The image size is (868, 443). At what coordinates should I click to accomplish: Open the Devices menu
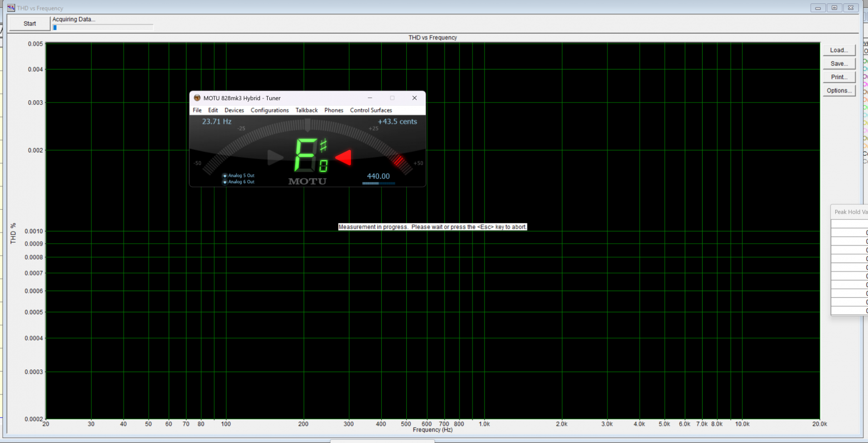coord(234,110)
